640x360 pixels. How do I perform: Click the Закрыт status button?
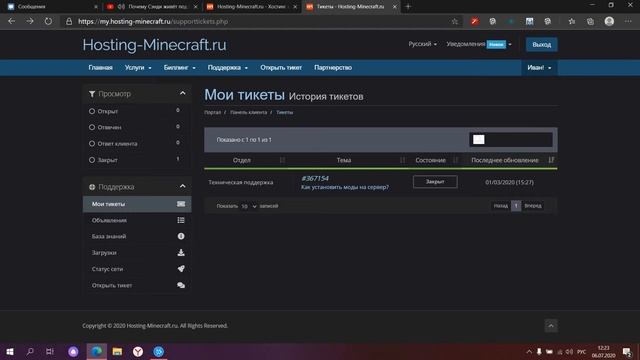[x=435, y=182]
